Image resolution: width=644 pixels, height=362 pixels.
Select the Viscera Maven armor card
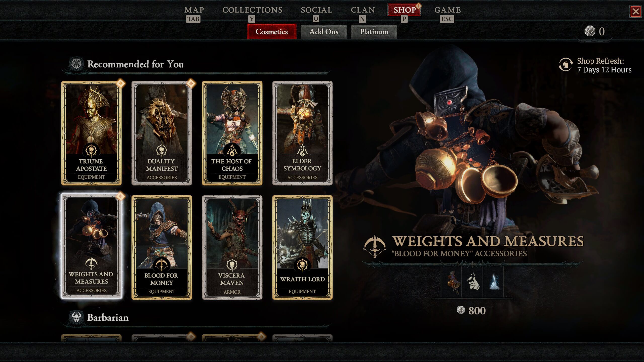click(x=232, y=247)
